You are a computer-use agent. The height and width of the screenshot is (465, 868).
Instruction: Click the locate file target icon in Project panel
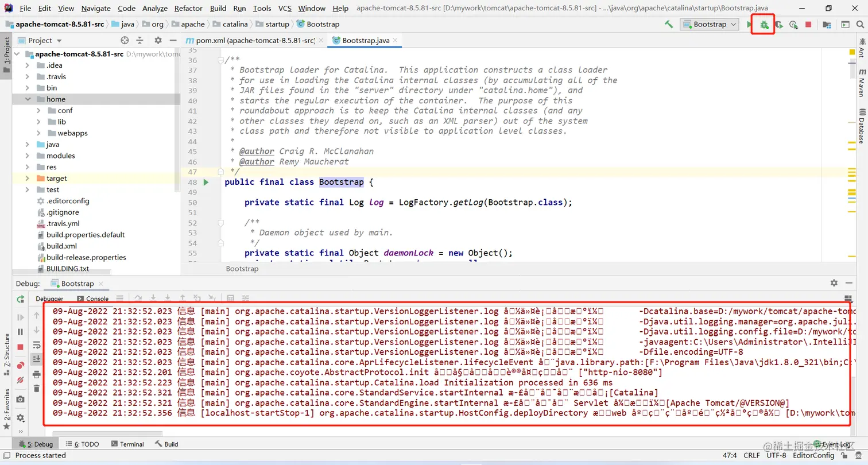point(125,40)
